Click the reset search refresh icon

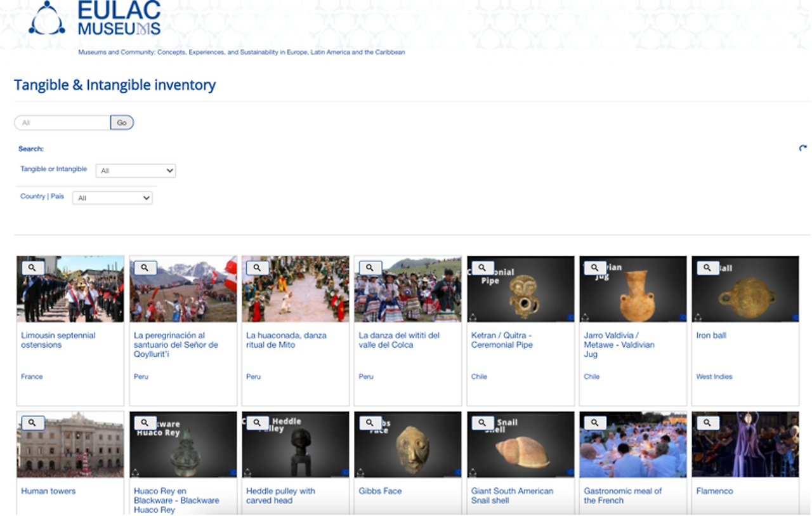tap(803, 149)
